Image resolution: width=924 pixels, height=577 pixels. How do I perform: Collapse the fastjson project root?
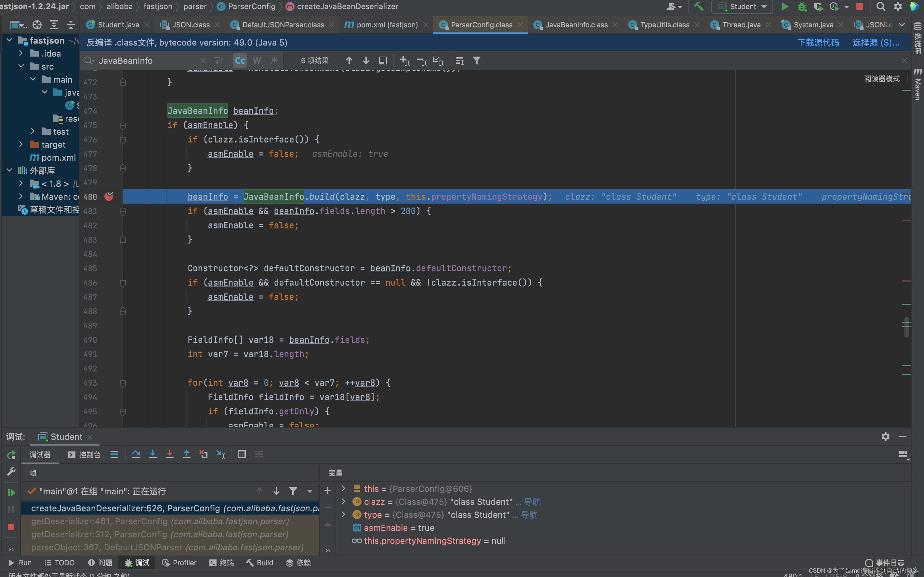(x=9, y=40)
